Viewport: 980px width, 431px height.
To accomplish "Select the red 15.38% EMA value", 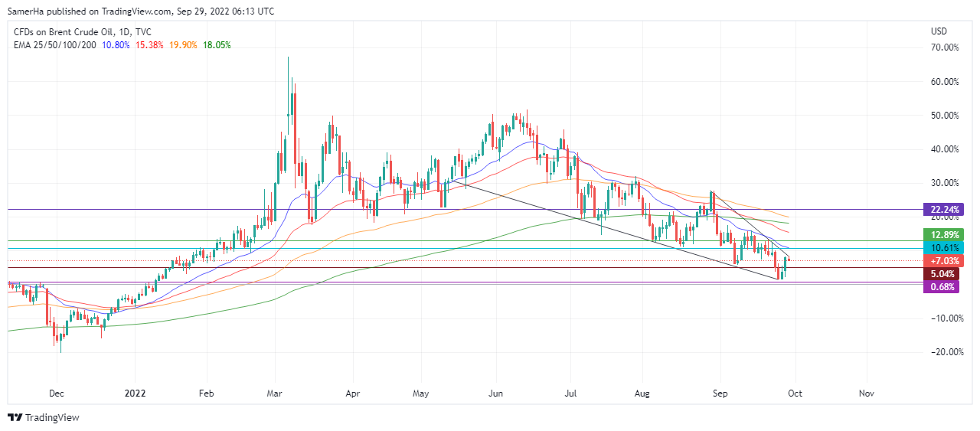I will 149,45.
